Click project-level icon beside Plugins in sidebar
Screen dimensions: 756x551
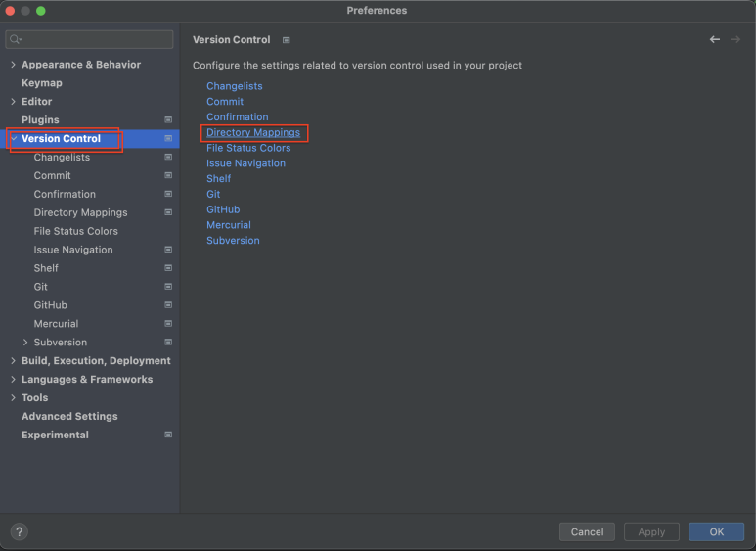(x=168, y=119)
